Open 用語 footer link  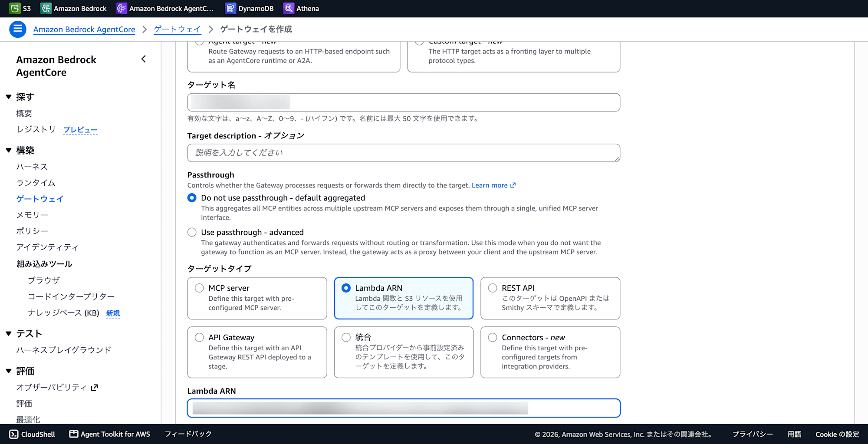[x=794, y=434]
